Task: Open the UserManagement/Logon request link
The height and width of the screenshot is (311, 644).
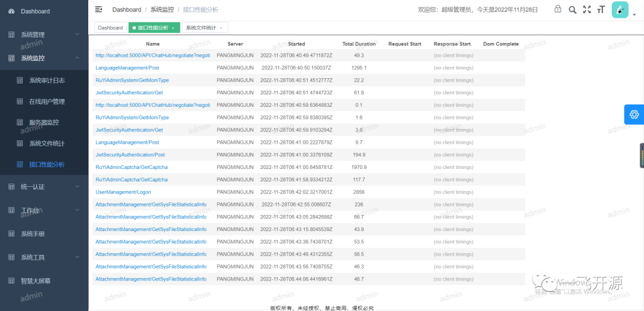Action: [123, 192]
